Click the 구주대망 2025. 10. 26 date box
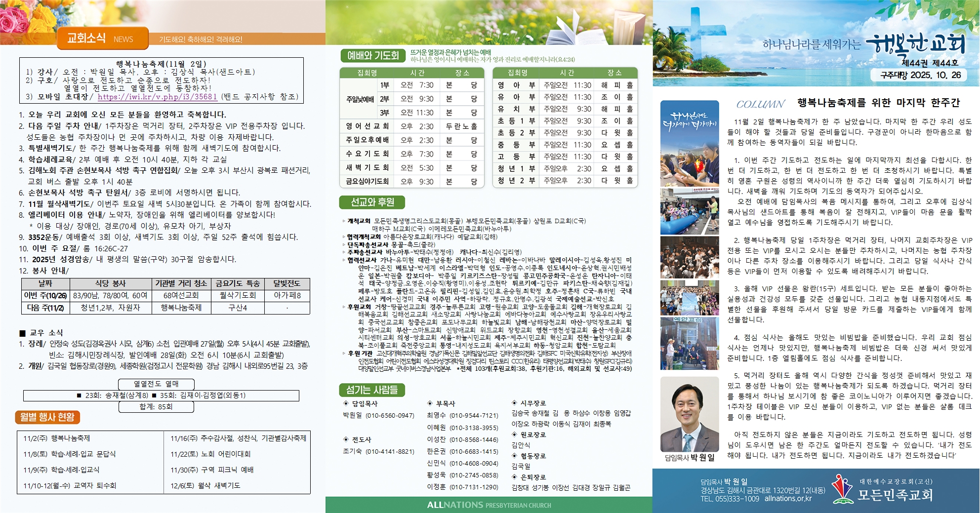The height and width of the screenshot is (513, 980). 920,75
